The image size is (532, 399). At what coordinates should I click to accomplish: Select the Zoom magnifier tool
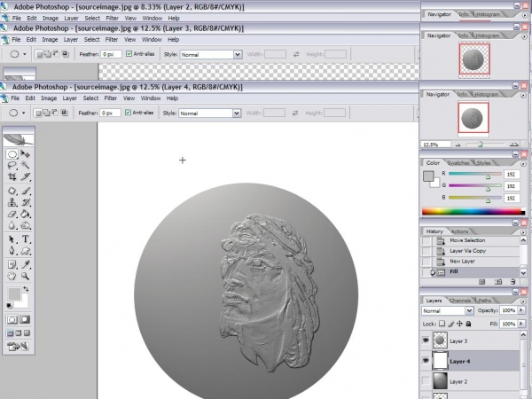(25, 276)
